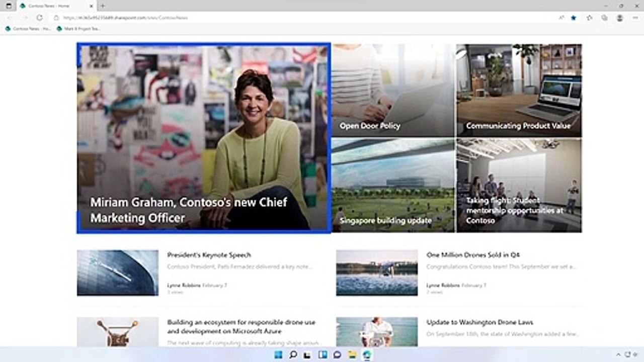Open Update to Washington Drone Laws headline
The height and width of the screenshot is (362, 644).
click(x=479, y=322)
